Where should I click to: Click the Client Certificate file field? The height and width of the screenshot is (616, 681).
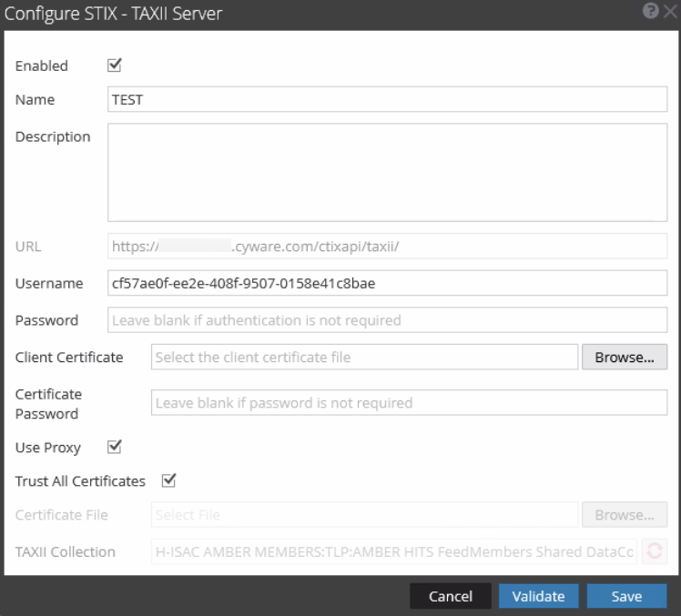[364, 358]
